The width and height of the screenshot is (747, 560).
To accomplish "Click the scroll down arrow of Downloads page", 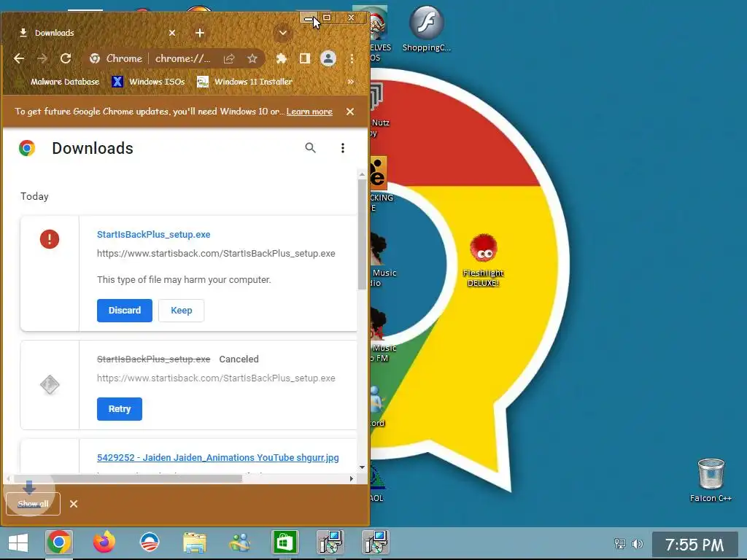I will click(362, 467).
